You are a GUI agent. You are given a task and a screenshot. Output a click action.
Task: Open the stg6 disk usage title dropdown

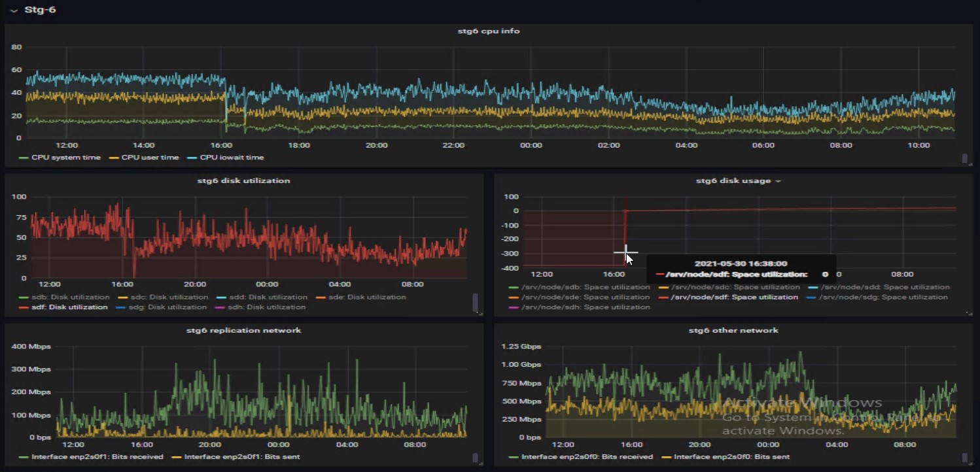coord(778,181)
